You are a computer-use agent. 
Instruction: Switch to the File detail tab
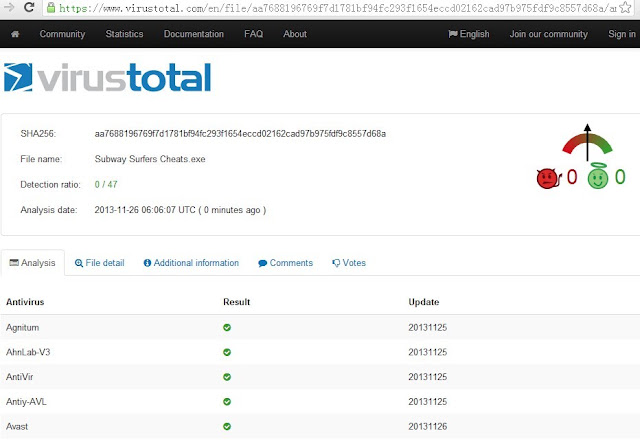click(100, 263)
